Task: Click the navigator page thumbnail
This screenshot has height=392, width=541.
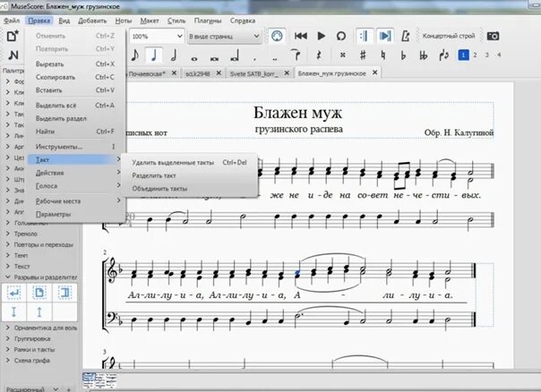Action: (x=89, y=380)
